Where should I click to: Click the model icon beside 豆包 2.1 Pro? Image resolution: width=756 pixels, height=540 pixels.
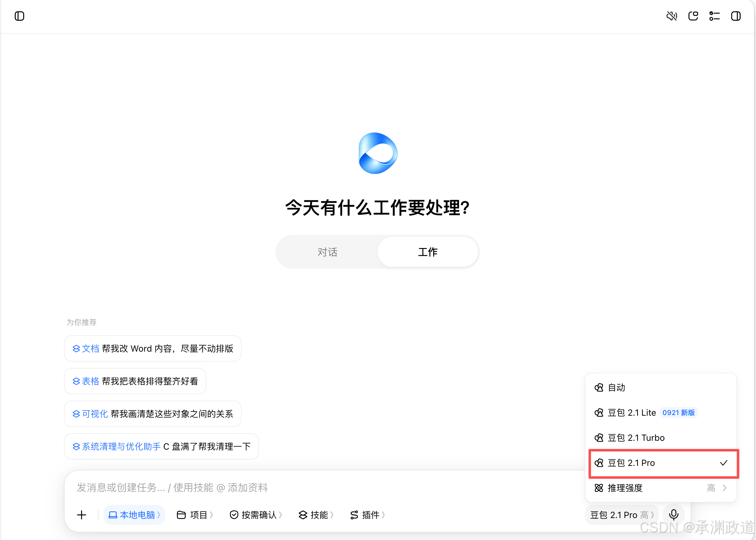coord(599,463)
